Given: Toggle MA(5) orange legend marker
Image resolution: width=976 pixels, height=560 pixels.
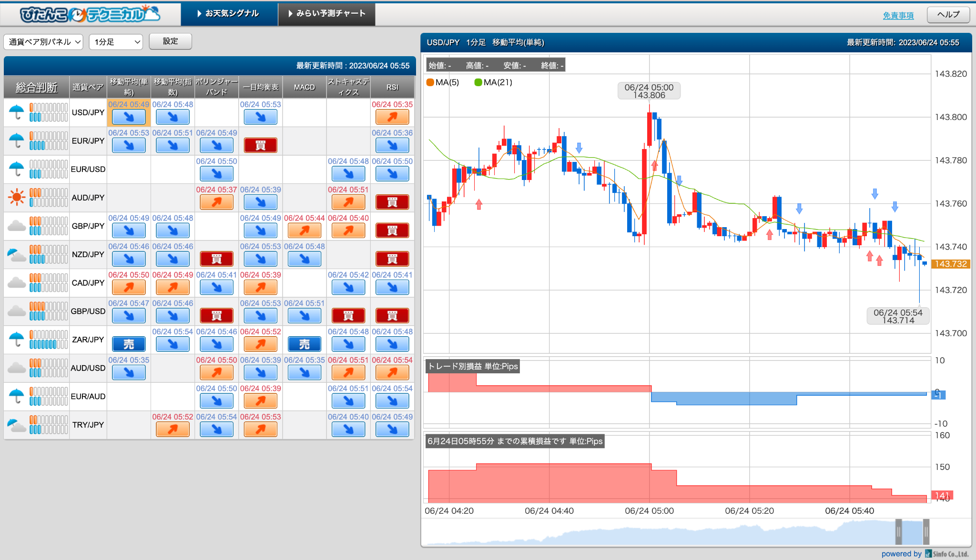Looking at the screenshot, I should tap(430, 82).
